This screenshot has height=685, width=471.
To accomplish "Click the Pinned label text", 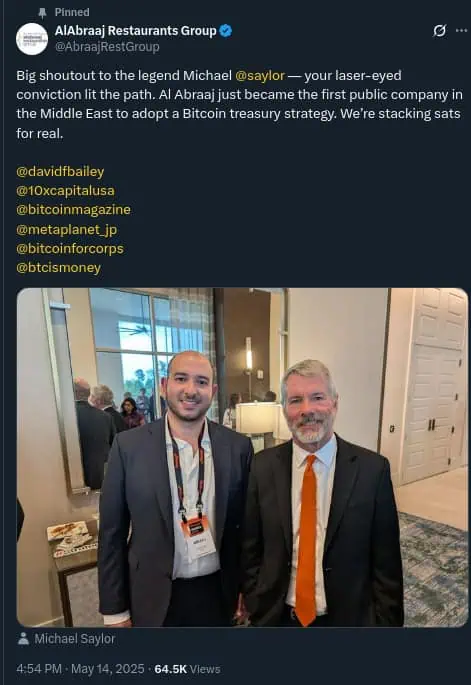I will coord(72,12).
